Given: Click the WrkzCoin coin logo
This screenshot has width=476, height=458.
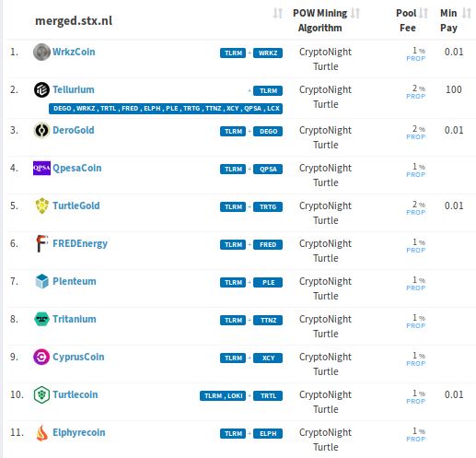Looking at the screenshot, I should pyautogui.click(x=41, y=52).
